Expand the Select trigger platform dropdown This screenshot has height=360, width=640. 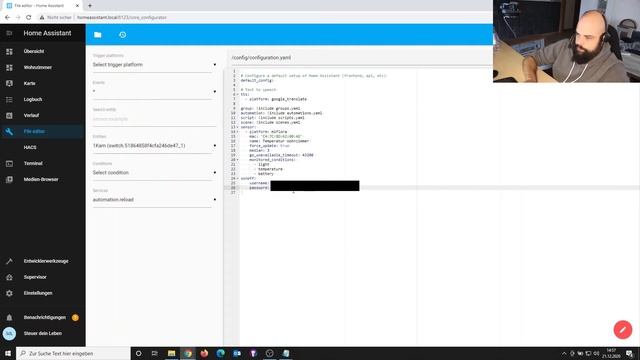(154, 64)
